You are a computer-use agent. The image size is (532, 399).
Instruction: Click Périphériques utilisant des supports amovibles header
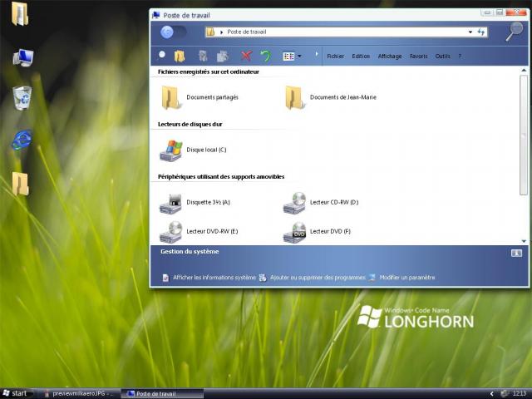click(221, 177)
